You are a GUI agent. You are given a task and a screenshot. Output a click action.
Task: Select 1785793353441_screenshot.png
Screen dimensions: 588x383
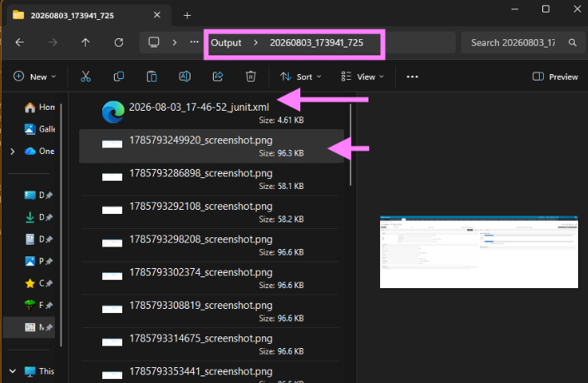pos(210,372)
